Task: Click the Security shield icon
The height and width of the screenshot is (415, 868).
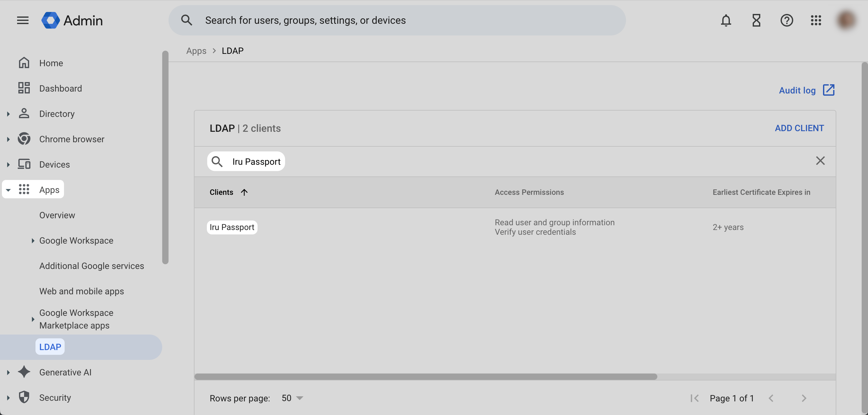Action: pos(24,397)
